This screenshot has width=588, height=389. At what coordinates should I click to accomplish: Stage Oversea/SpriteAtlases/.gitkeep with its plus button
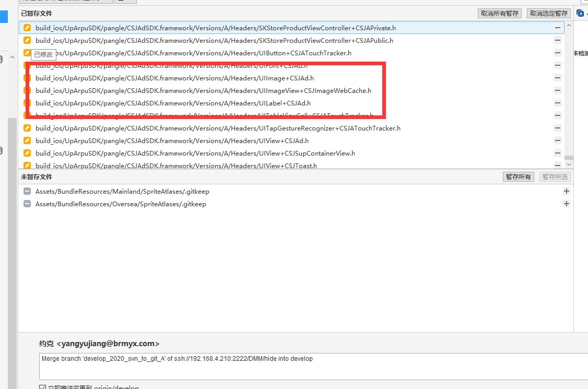pos(566,204)
